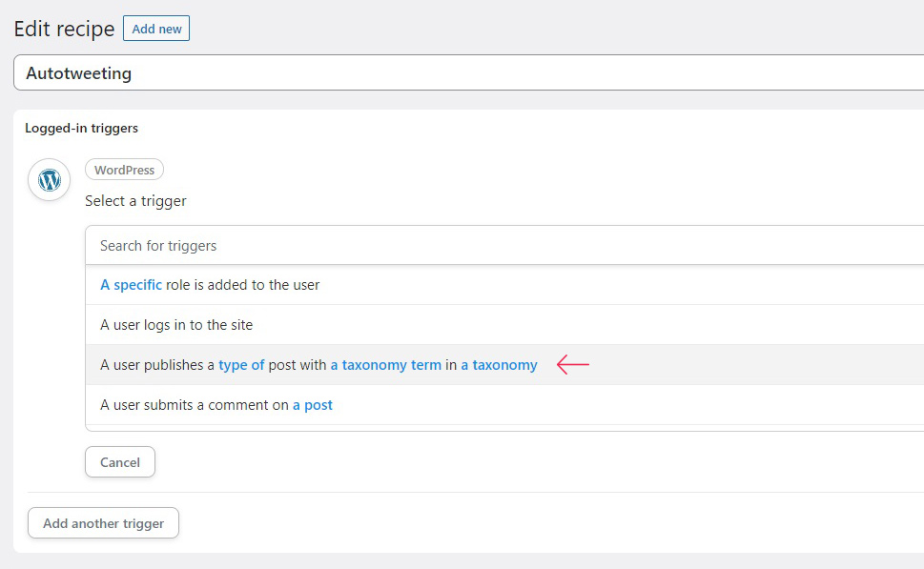The image size is (924, 569).
Task: Click the blue 'a taxonomy term' token
Action: click(x=385, y=365)
